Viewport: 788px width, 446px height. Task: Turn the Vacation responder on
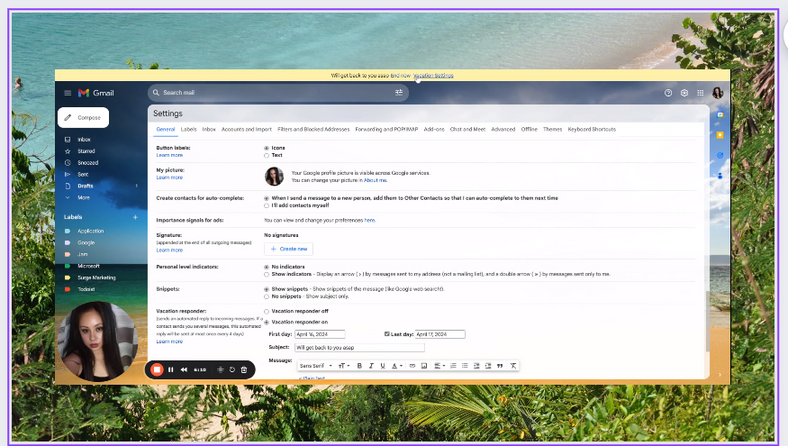pyautogui.click(x=266, y=322)
